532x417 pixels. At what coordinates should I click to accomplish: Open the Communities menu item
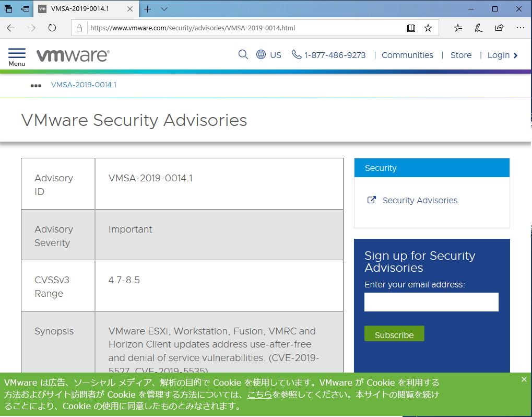[x=407, y=55]
